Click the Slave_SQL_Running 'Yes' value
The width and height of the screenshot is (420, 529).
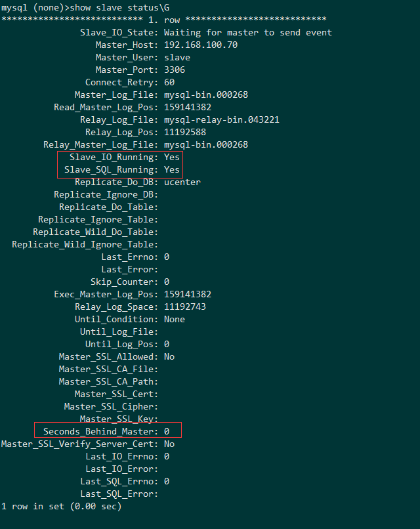172,169
